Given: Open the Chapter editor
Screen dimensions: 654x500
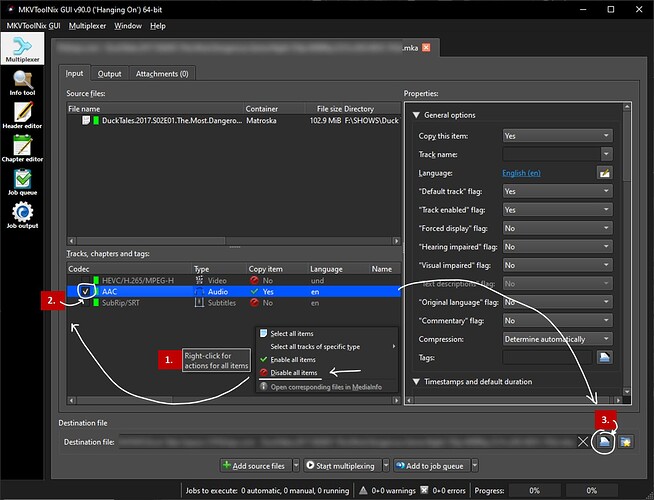Looking at the screenshot, I should coord(22,151).
